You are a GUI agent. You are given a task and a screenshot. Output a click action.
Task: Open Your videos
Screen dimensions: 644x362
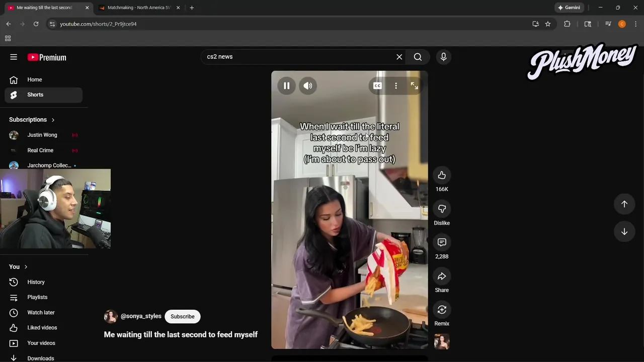(x=44, y=343)
